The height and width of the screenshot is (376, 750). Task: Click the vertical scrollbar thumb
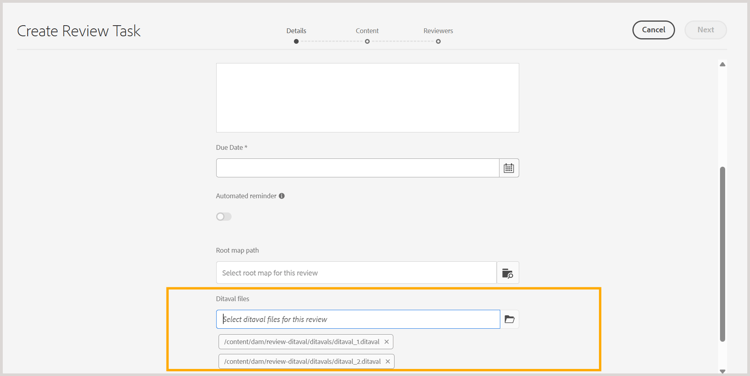[x=722, y=254]
